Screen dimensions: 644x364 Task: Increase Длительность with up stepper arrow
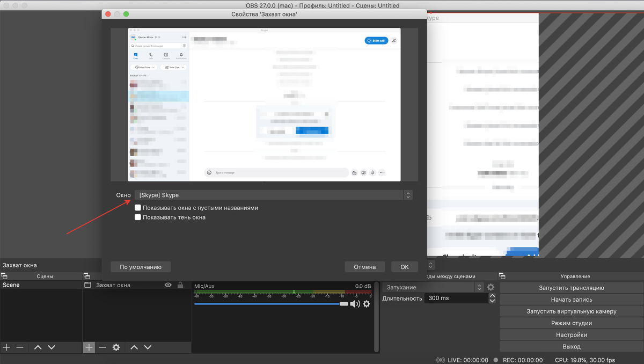(x=492, y=295)
